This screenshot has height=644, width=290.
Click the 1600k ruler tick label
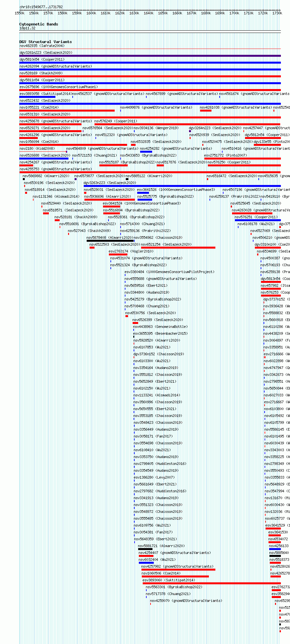pos(91,13)
